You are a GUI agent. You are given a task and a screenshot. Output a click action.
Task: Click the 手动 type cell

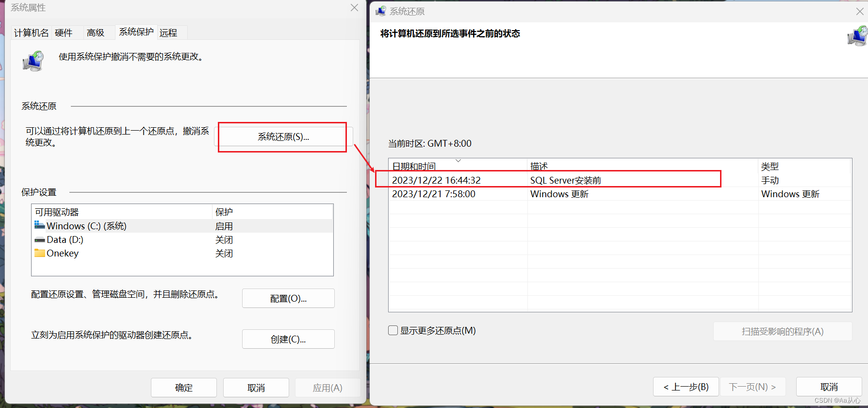click(770, 180)
